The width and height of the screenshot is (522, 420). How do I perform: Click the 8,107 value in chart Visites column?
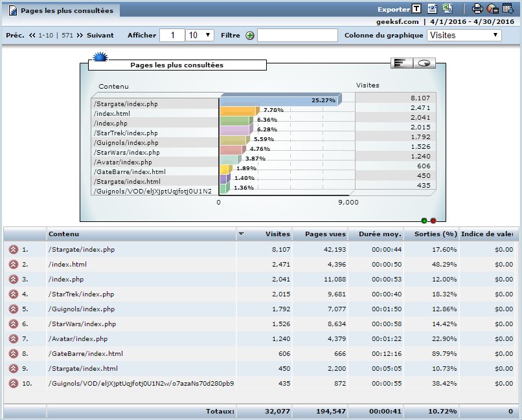coord(420,98)
